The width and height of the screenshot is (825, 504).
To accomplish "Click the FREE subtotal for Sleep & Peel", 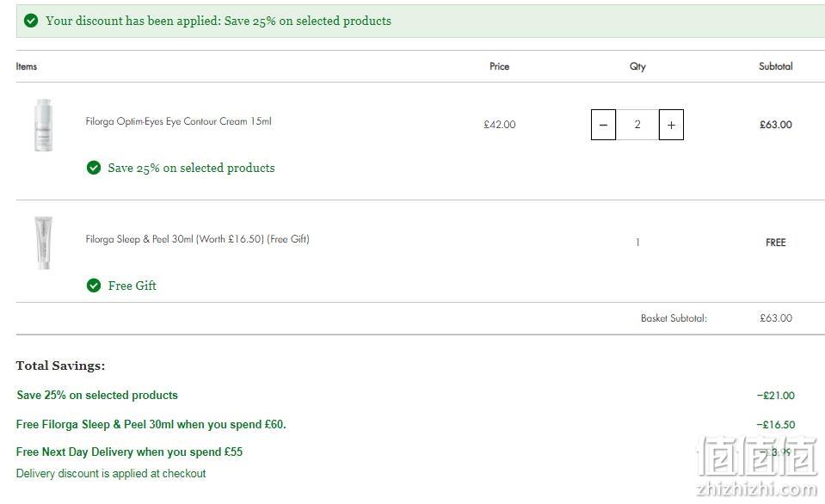I will tap(776, 243).
